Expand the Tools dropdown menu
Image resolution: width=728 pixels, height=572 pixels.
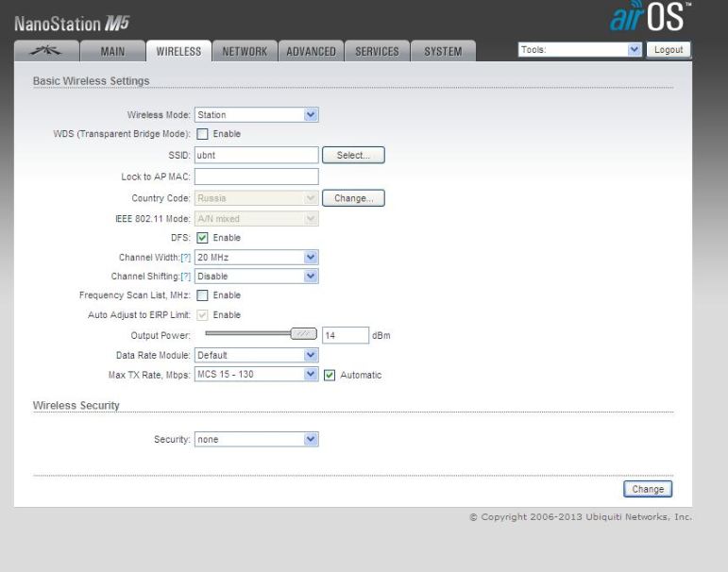[x=579, y=49]
